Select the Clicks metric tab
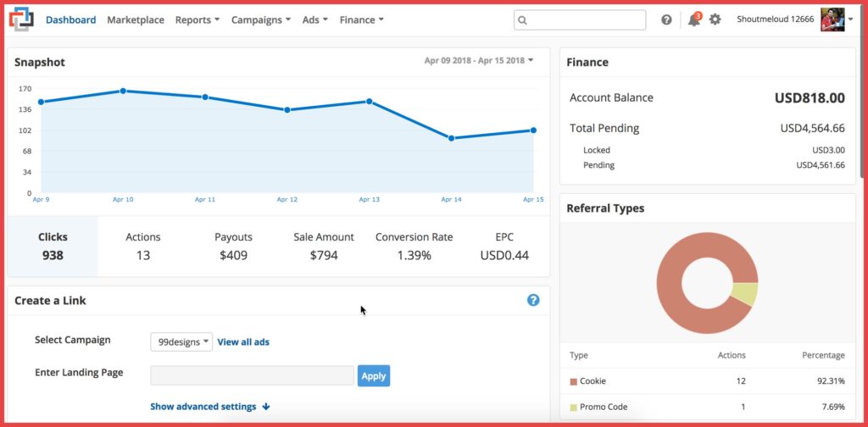The height and width of the screenshot is (427, 868). [x=53, y=247]
